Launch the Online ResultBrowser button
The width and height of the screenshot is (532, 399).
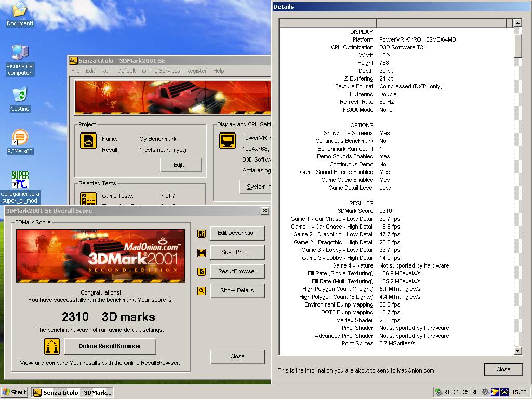pos(110,346)
